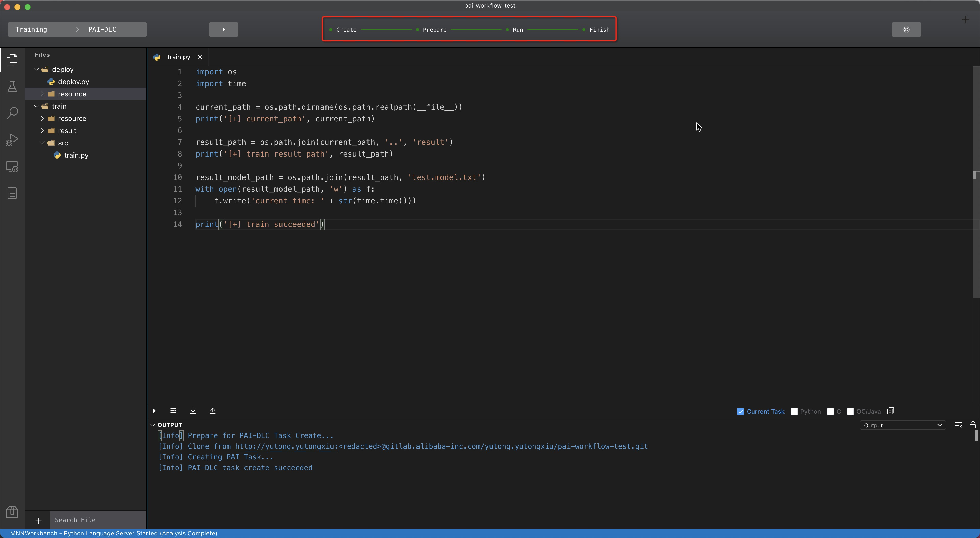Open the remote device sidebar icon
980x538 pixels.
click(12, 166)
